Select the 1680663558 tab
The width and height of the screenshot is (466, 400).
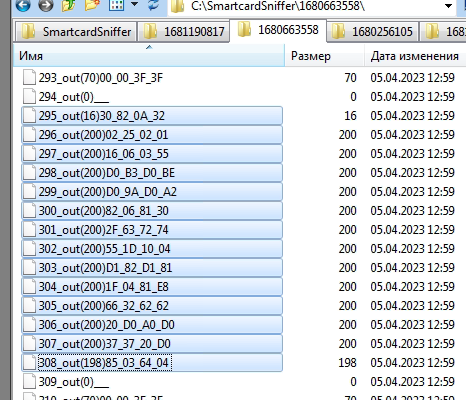(278, 30)
